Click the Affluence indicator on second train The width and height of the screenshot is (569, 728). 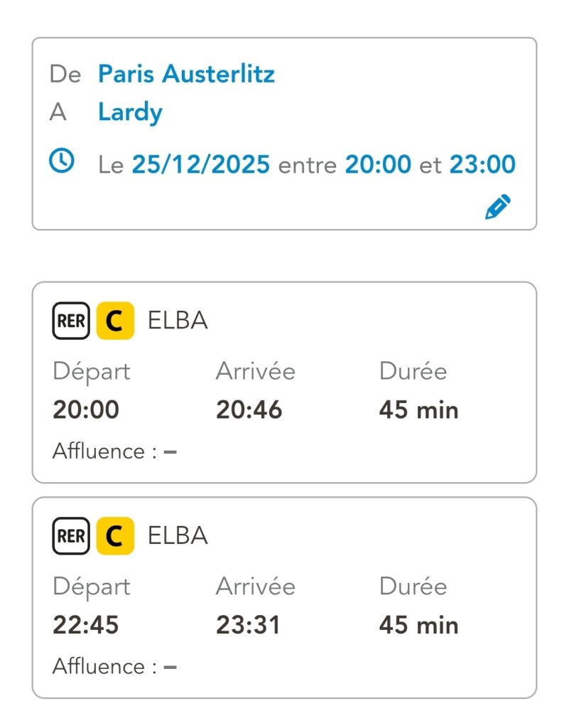[x=114, y=666]
